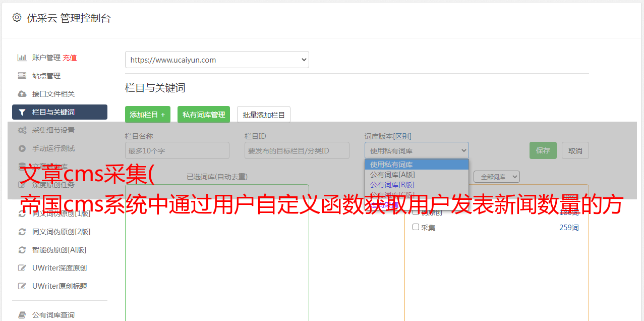Click the play circle icon for 手动运行测试
Image resolution: width=644 pixels, height=321 pixels.
click(x=22, y=148)
